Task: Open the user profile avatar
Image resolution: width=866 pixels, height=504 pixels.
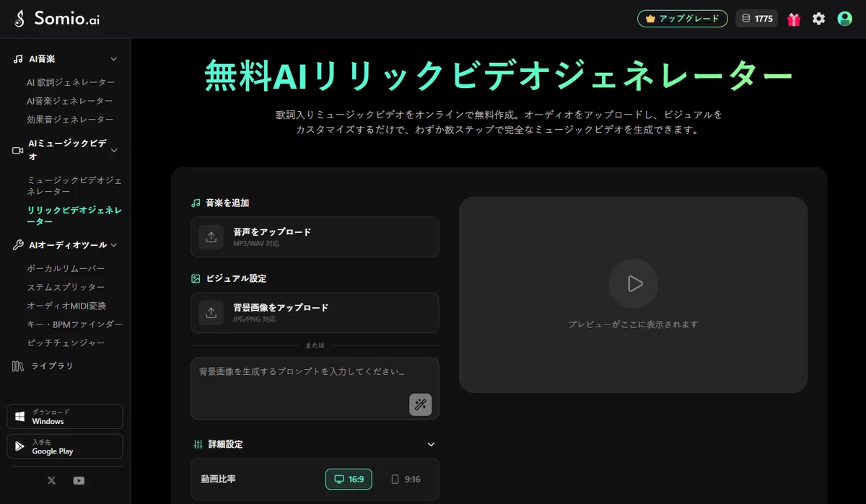Action: click(x=844, y=19)
